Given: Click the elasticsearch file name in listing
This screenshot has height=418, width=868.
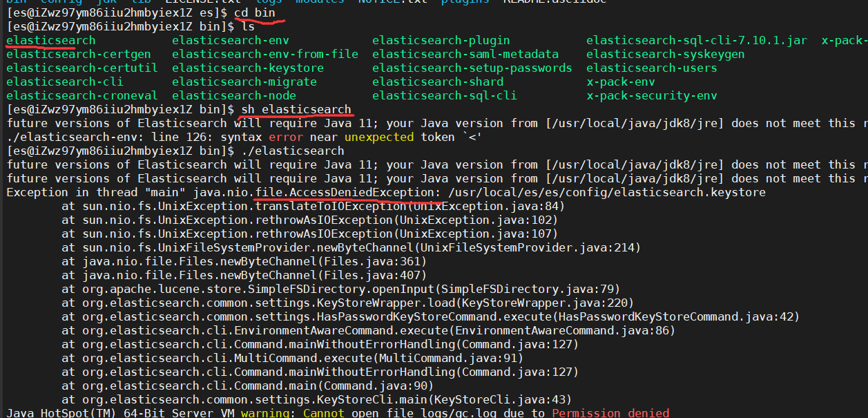Looking at the screenshot, I should [x=51, y=40].
